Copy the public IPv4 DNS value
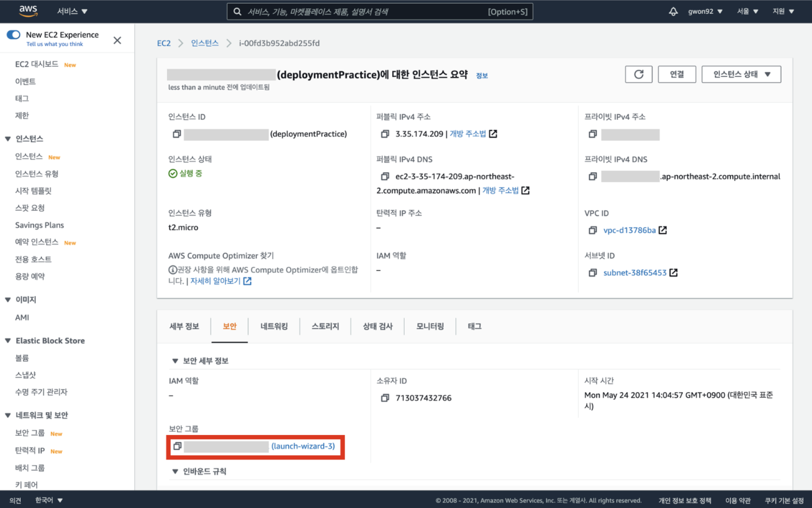Screen dimensions: 812x508 (x=385, y=176)
